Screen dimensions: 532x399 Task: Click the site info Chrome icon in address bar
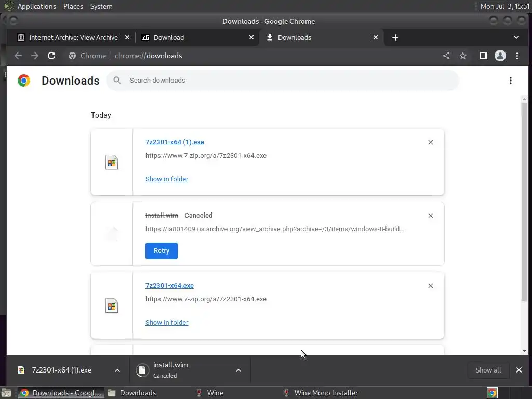pyautogui.click(x=72, y=56)
